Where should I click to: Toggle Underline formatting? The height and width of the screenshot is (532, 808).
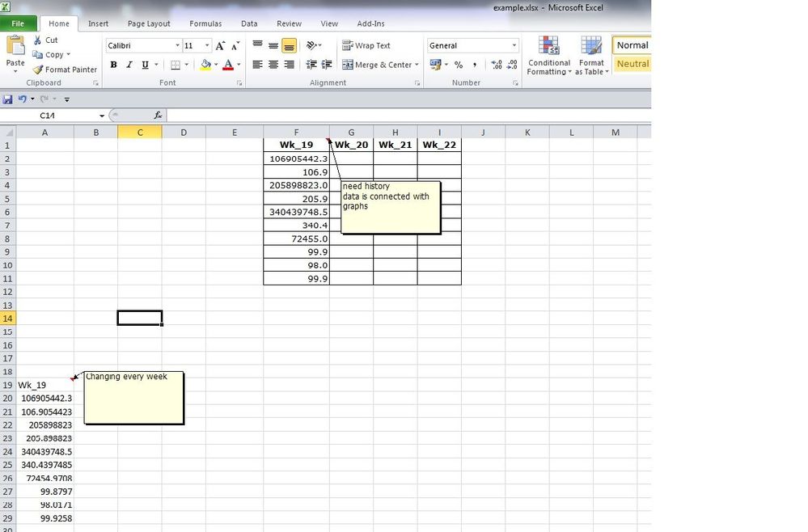pyautogui.click(x=146, y=65)
